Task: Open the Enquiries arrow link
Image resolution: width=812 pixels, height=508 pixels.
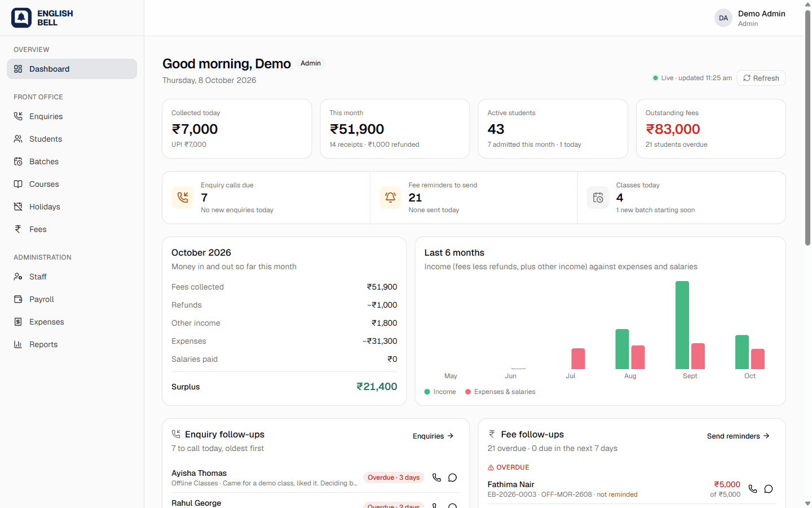Action: (433, 436)
